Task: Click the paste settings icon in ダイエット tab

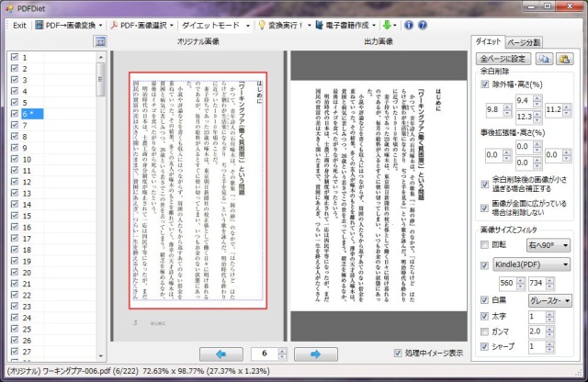Action: [x=564, y=57]
